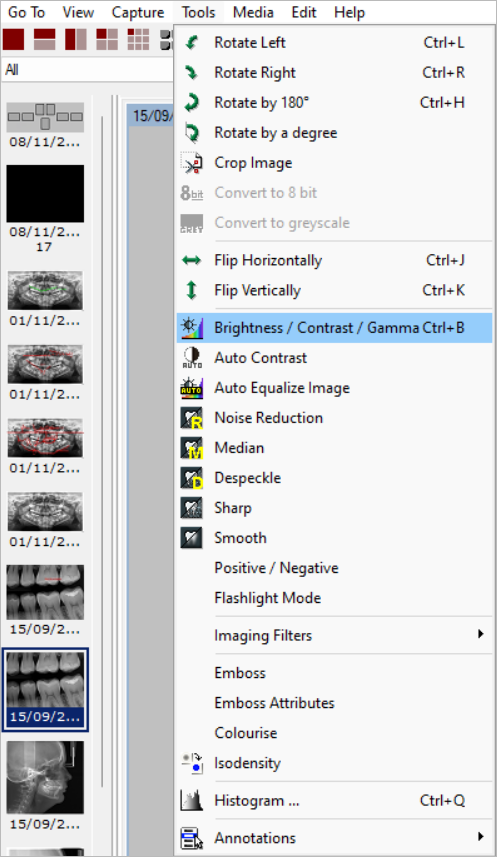
Task: Select the skull profile x-ray thumbnail
Action: (45, 777)
